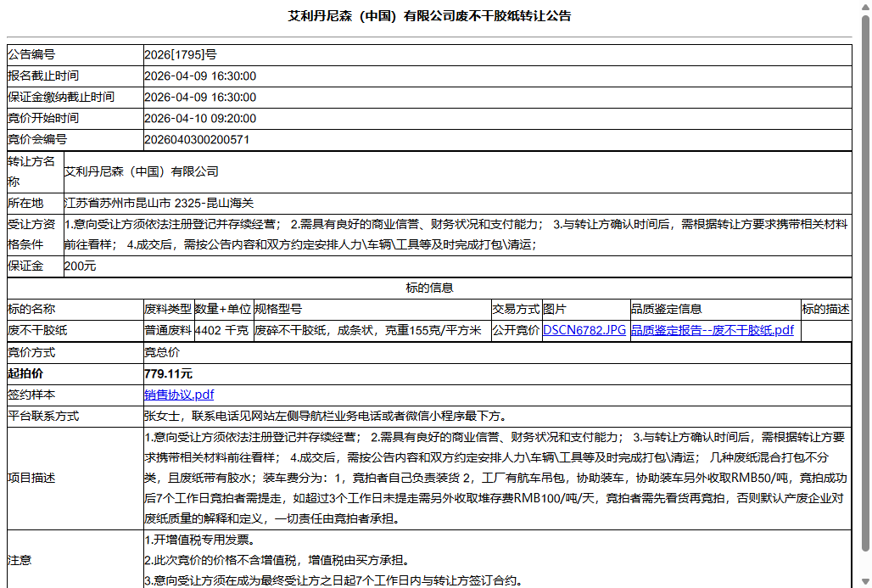
Task: Click the 图片 column header
Action: [x=586, y=310]
